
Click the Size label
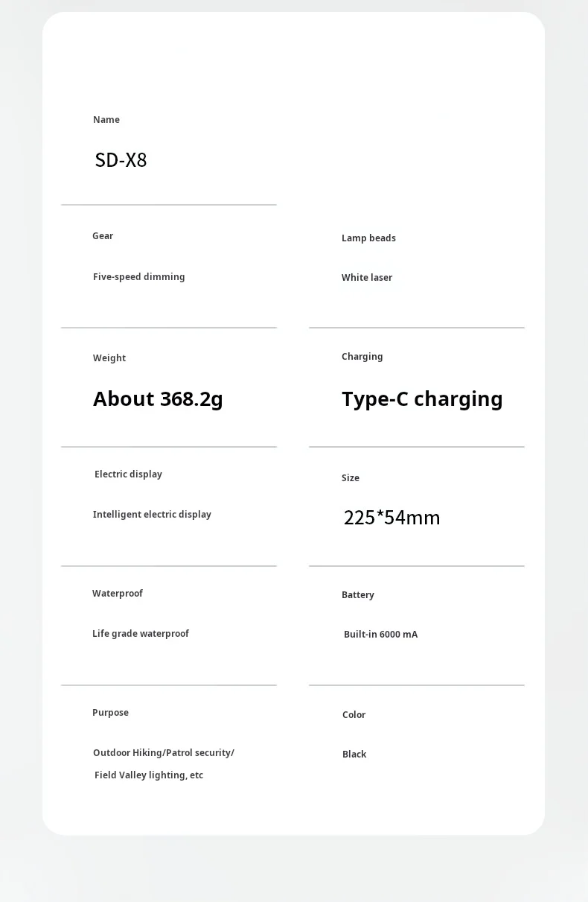[351, 478]
